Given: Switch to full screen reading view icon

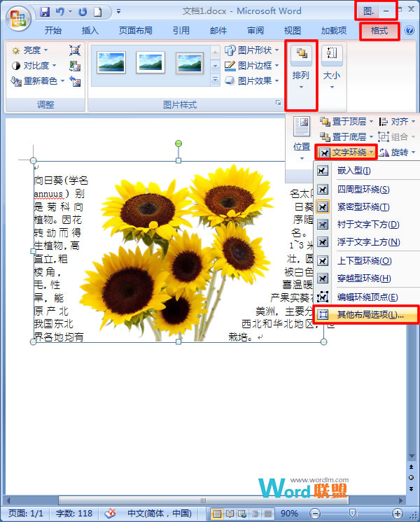Looking at the screenshot, I should click(x=230, y=514).
